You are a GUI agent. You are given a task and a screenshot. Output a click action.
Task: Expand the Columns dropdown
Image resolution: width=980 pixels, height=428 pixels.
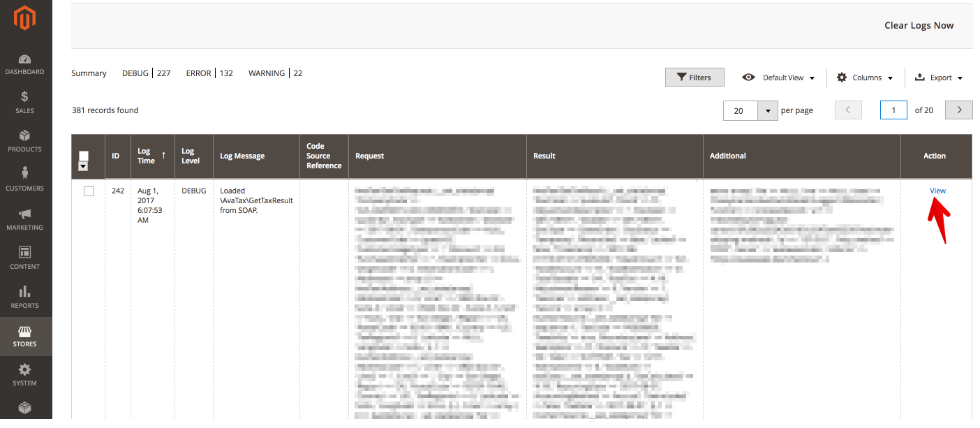pyautogui.click(x=866, y=78)
